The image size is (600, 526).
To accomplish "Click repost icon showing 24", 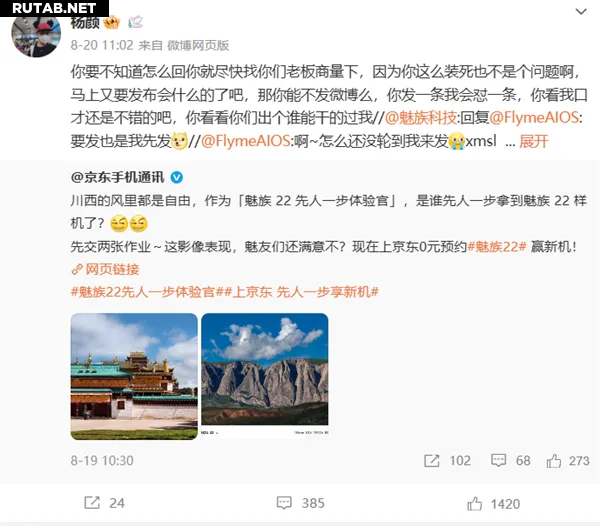I will 92,503.
